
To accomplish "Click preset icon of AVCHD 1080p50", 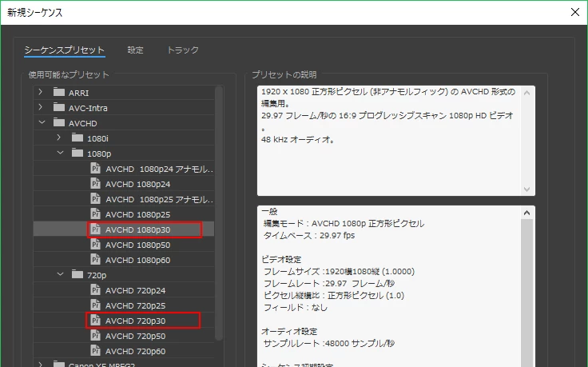I will [x=96, y=245].
